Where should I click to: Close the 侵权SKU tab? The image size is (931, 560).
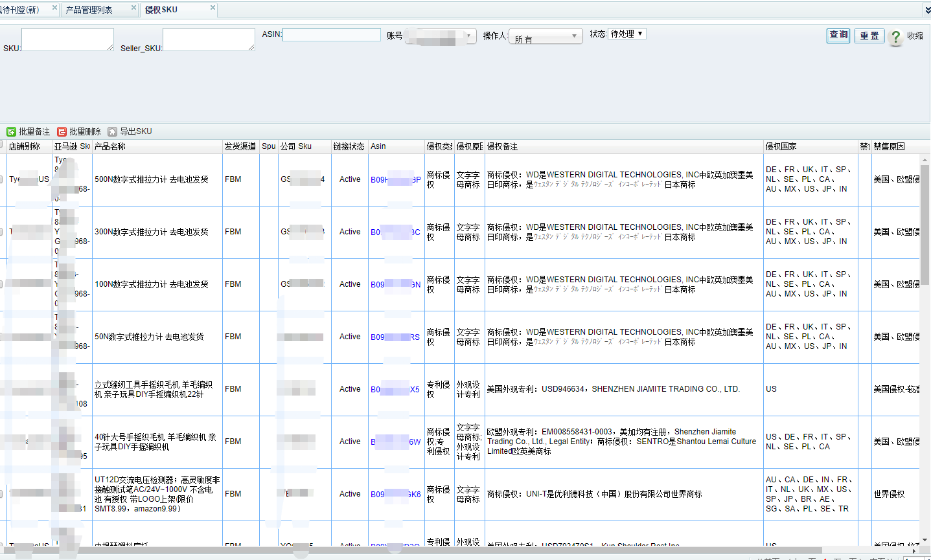click(x=213, y=8)
